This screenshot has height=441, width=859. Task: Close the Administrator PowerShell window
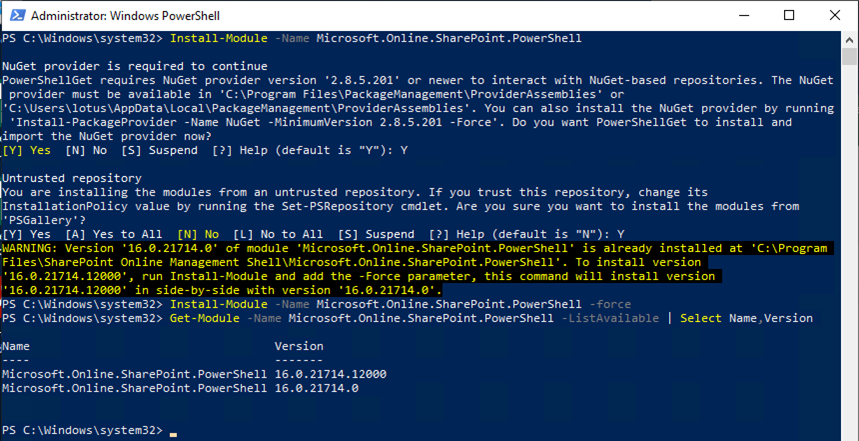click(834, 15)
